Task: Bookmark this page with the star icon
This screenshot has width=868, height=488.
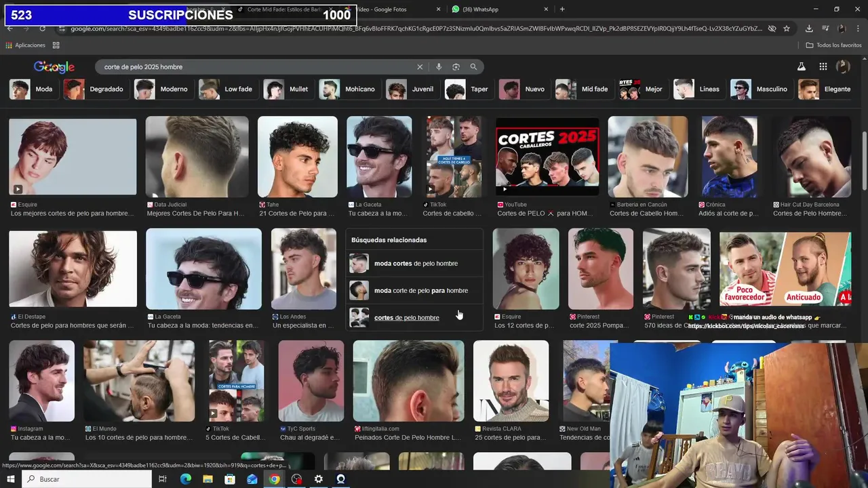Action: pos(787,28)
